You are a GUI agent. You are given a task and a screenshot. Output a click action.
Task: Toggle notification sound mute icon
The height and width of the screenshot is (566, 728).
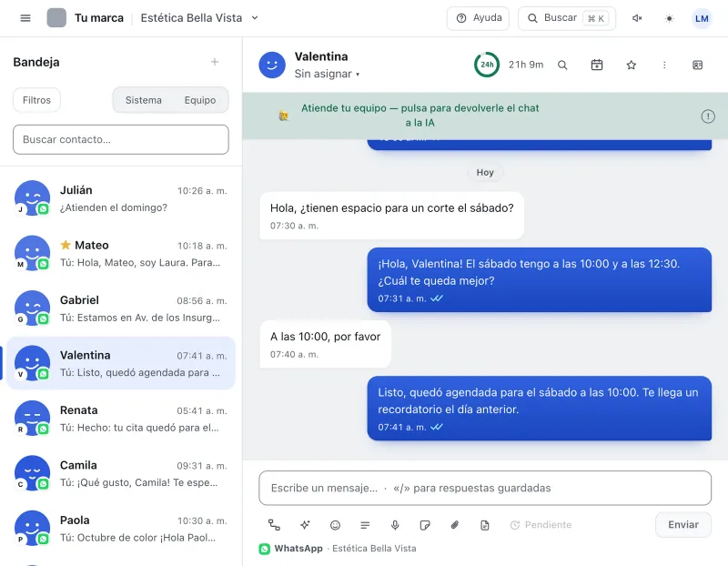637,18
